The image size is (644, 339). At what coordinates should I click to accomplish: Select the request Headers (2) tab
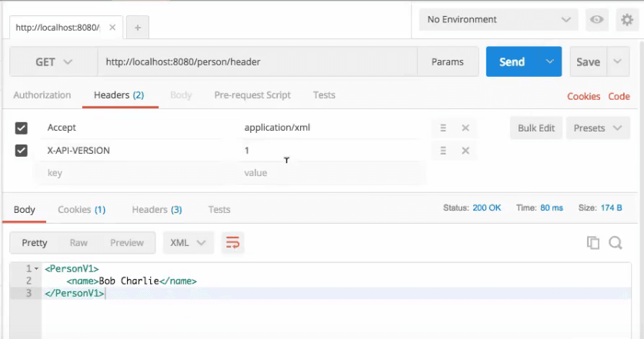[x=119, y=95]
